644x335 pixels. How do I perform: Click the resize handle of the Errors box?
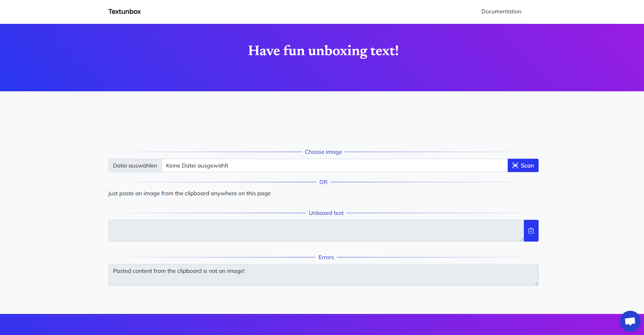point(536,284)
